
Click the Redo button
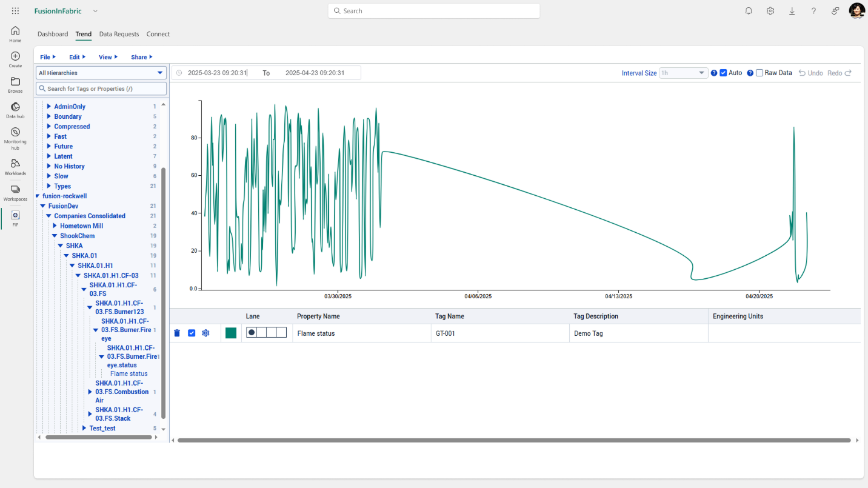pos(839,73)
